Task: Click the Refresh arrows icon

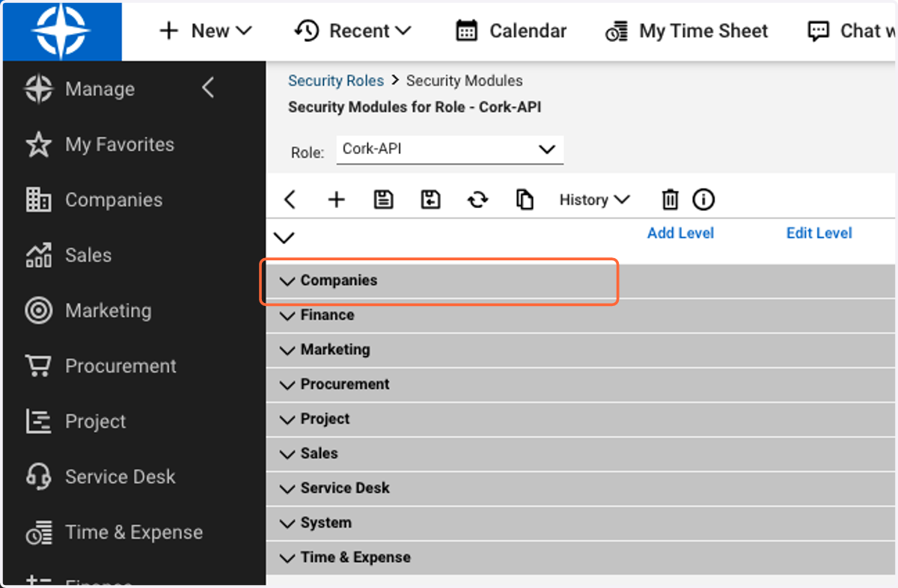Action: point(477,200)
